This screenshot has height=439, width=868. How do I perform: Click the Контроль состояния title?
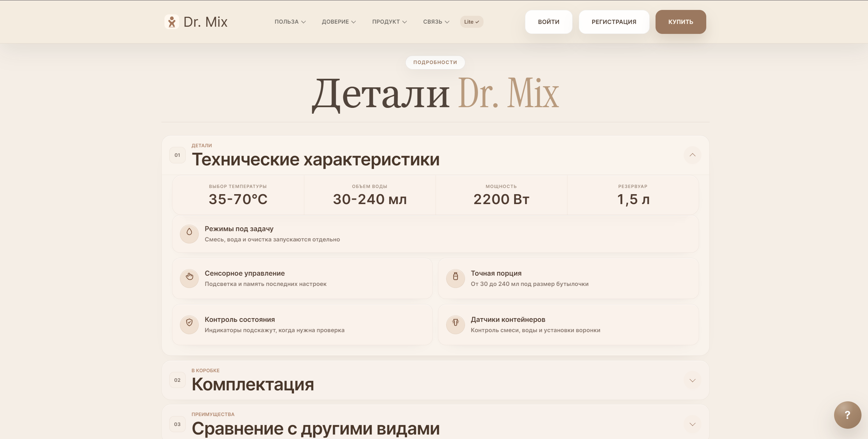click(240, 319)
